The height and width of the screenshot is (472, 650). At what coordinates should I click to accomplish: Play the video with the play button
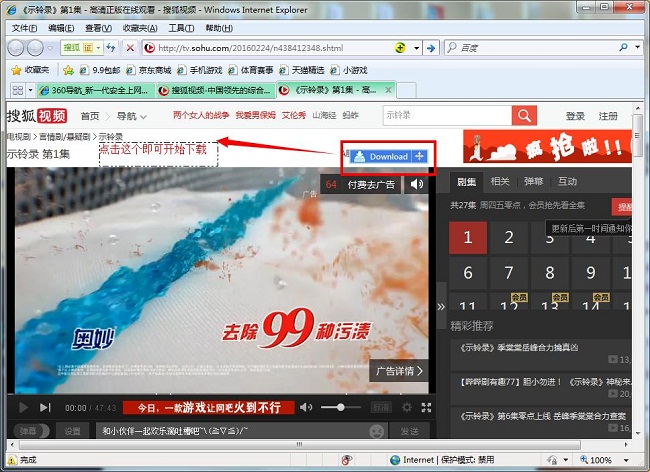tap(23, 407)
